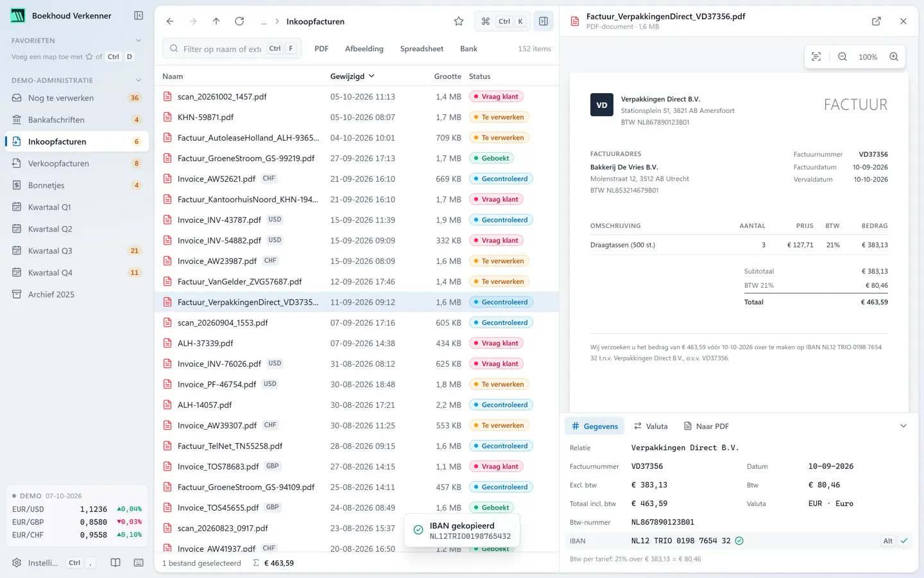Filter the list by Bank type
924x578 pixels.
click(x=468, y=49)
